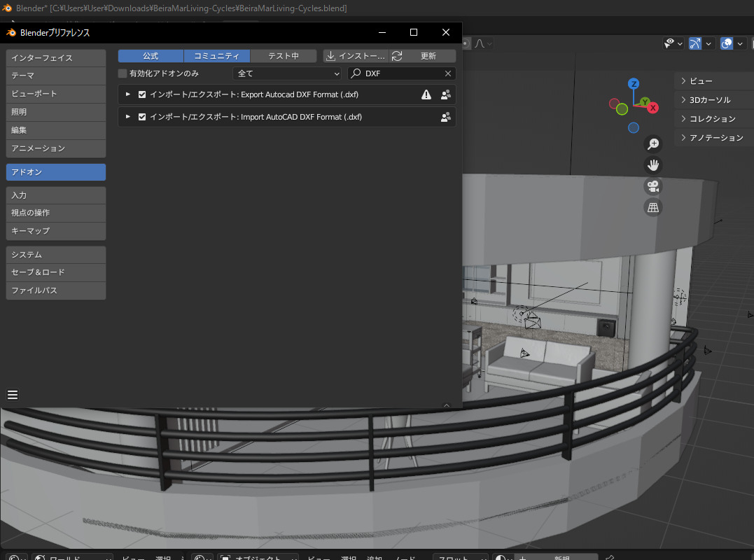The image size is (754, 560).
Task: Click the warning icon on the Export Autocad DXF row
Action: (x=426, y=94)
